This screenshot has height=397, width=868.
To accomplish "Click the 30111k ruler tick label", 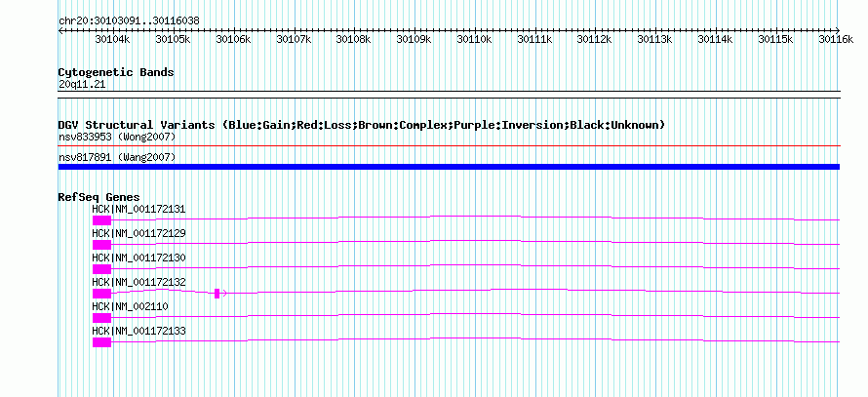I will click(534, 39).
